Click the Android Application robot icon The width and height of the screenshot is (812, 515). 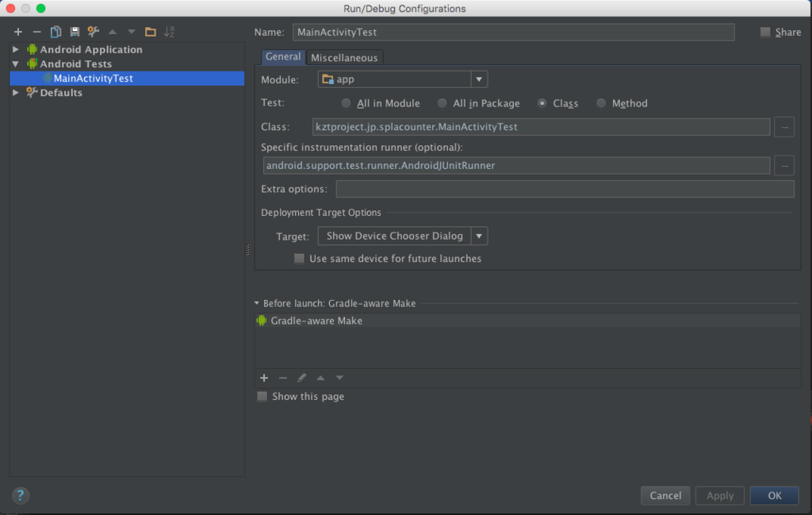32,49
